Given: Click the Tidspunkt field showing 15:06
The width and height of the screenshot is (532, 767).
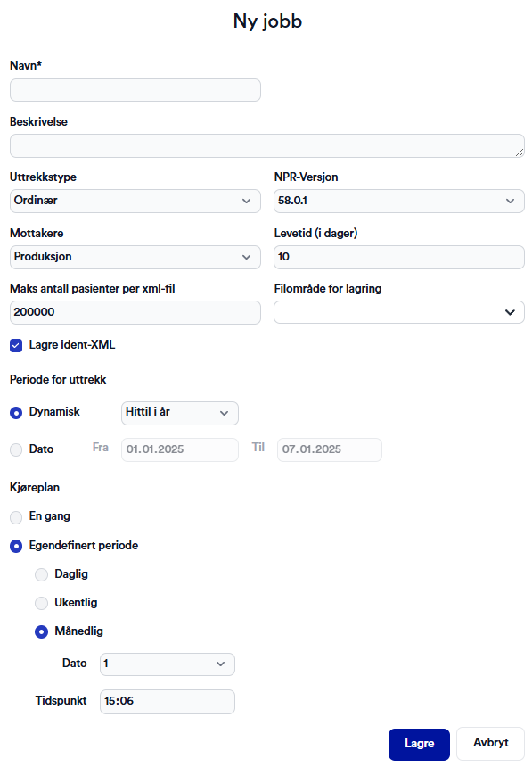Looking at the screenshot, I should tap(167, 701).
